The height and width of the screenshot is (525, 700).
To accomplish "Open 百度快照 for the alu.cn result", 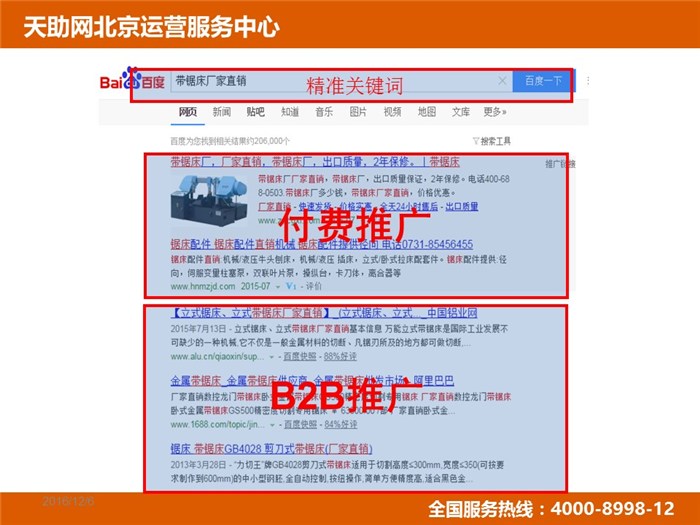I will 300,356.
